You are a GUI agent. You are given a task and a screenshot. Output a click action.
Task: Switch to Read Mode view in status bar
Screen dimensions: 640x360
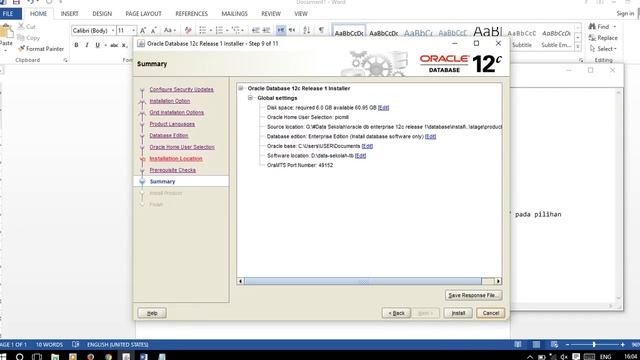click(x=518, y=344)
